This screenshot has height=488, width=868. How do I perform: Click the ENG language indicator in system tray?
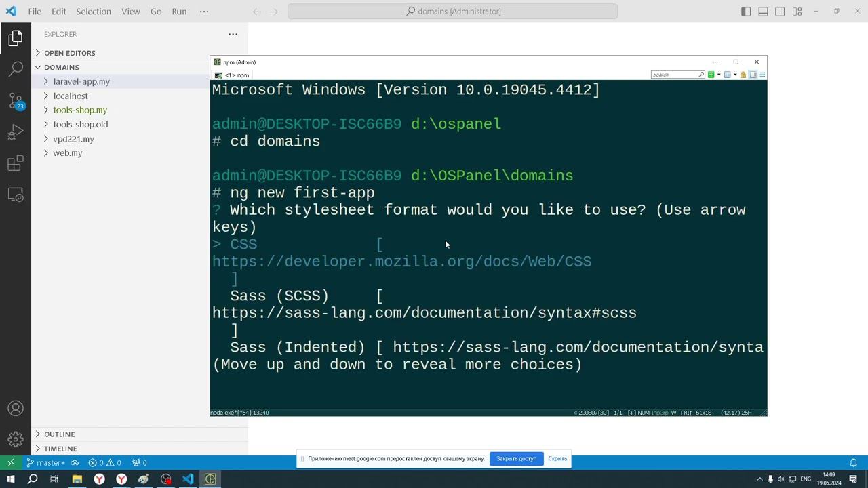tap(806, 479)
